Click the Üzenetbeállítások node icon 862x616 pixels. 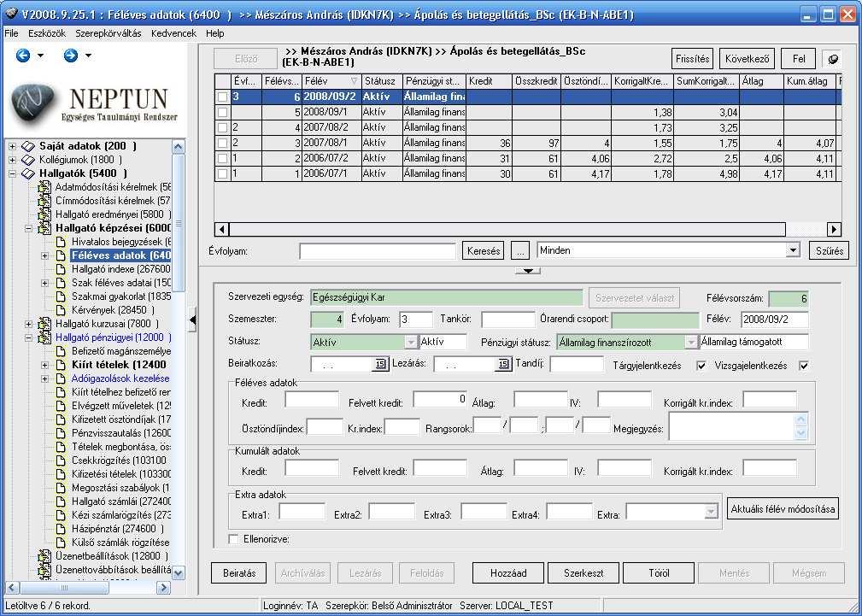(x=44, y=556)
